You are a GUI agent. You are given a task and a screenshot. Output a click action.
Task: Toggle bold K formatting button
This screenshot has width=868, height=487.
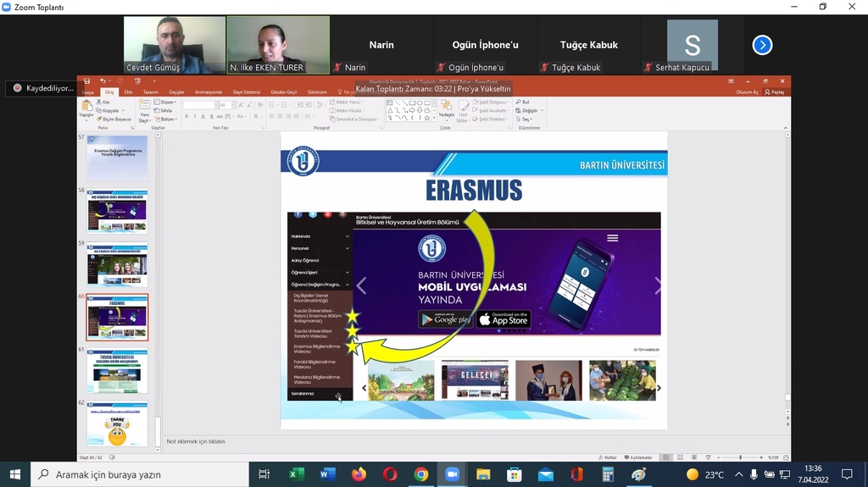coord(186,116)
